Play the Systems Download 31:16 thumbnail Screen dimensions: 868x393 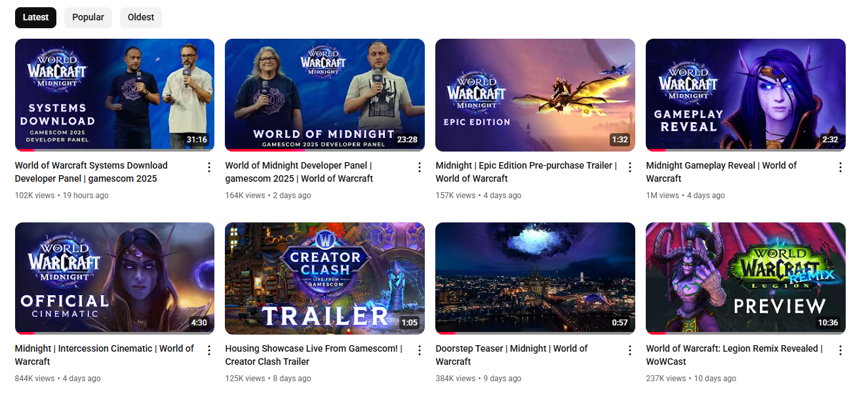coord(115,95)
